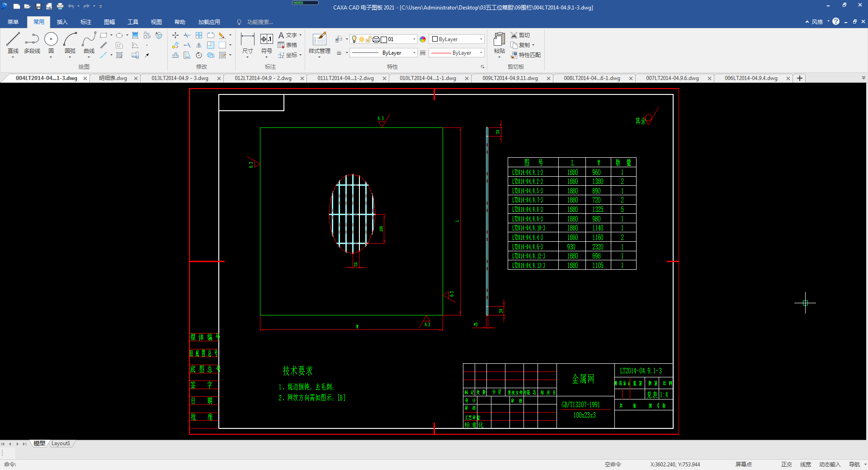Click the 特性匹配 match properties button
Image resolution: width=868 pixels, height=470 pixels.
(x=526, y=55)
